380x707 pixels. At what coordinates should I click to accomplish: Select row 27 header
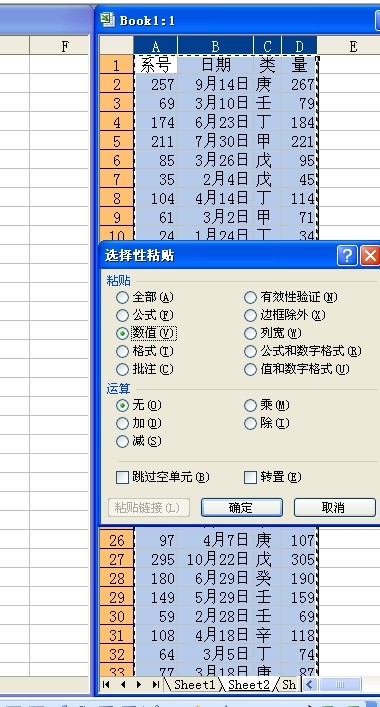[116, 559]
